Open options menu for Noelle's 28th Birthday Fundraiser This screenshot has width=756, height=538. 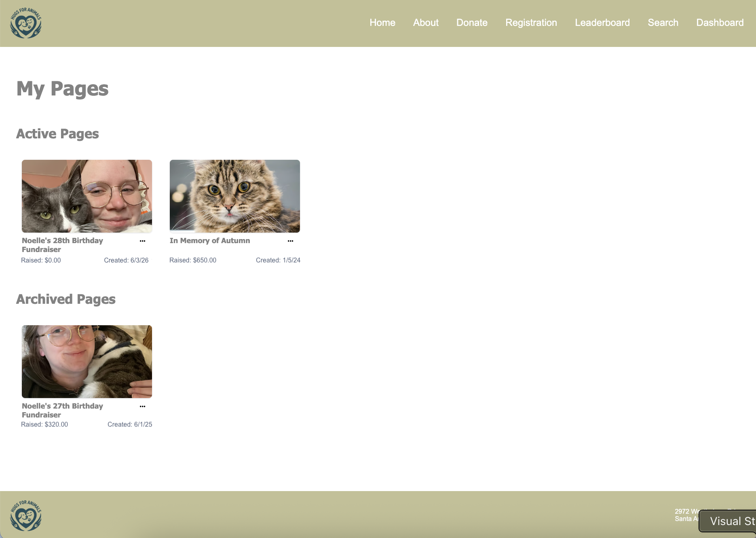(142, 241)
